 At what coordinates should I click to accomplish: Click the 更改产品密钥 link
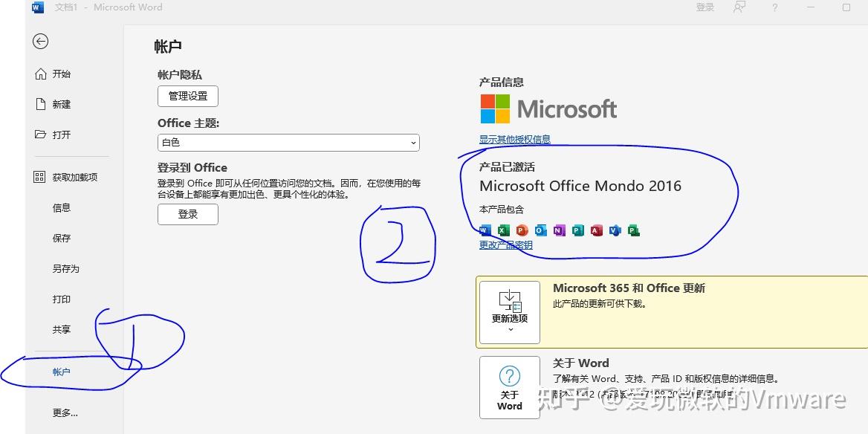click(506, 244)
